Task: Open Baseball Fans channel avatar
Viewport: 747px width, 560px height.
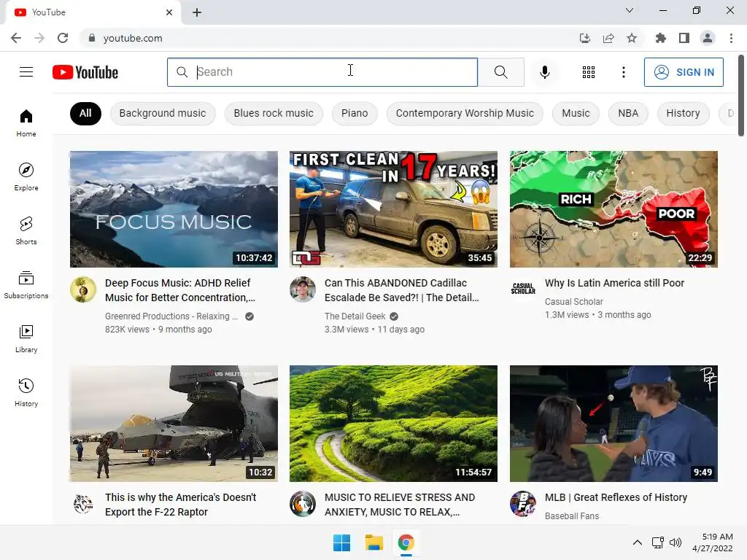Action: [x=523, y=503]
